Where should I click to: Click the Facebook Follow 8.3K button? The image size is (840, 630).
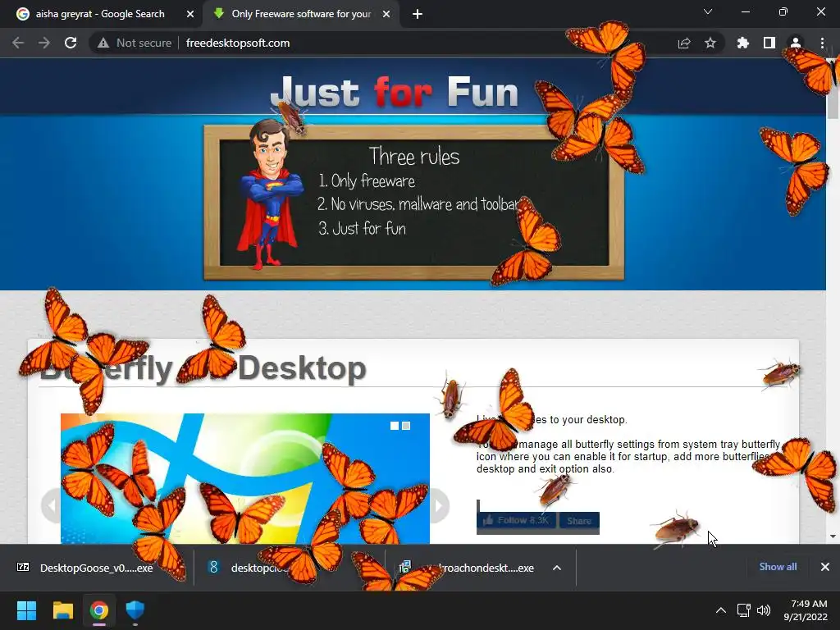coord(517,521)
